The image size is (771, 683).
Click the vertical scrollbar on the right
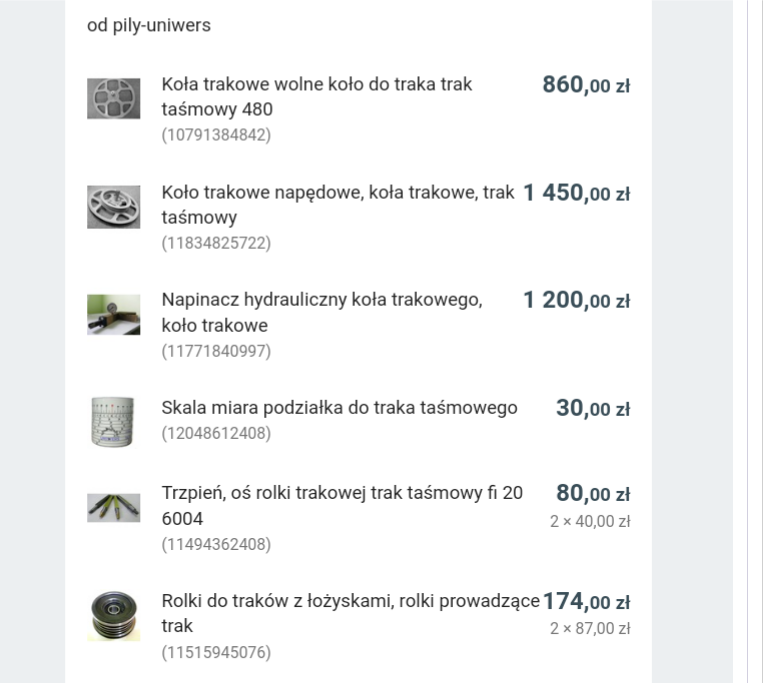tap(756, 340)
